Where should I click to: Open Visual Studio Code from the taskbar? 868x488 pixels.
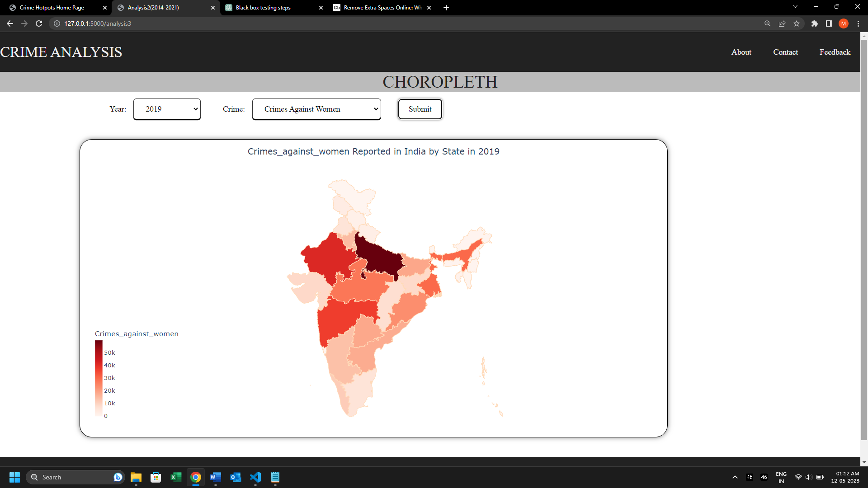pyautogui.click(x=255, y=477)
